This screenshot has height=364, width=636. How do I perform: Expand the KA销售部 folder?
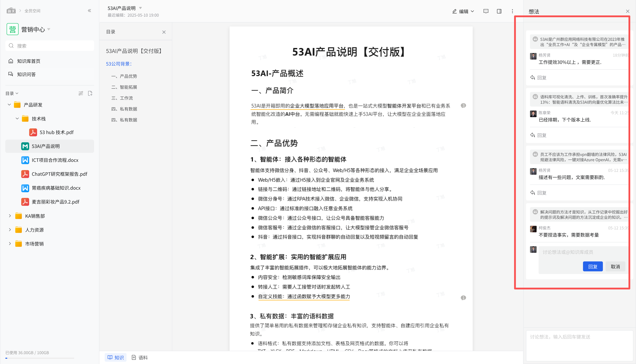10,216
